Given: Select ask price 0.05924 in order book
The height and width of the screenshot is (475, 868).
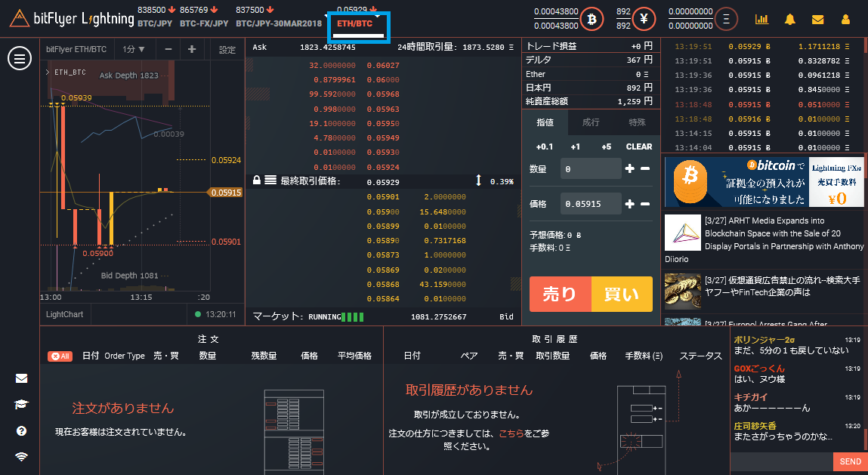Looking at the screenshot, I should (x=383, y=167).
